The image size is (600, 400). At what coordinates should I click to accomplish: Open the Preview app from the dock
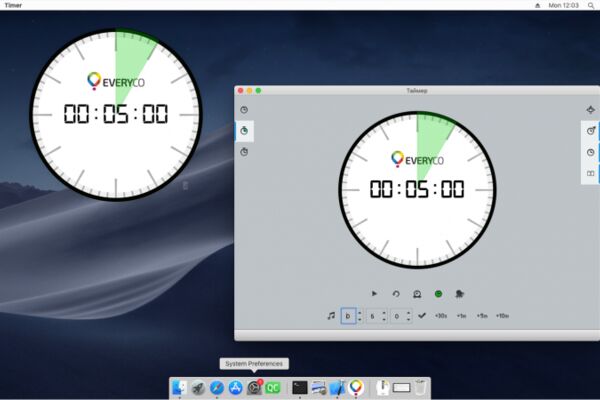318,388
